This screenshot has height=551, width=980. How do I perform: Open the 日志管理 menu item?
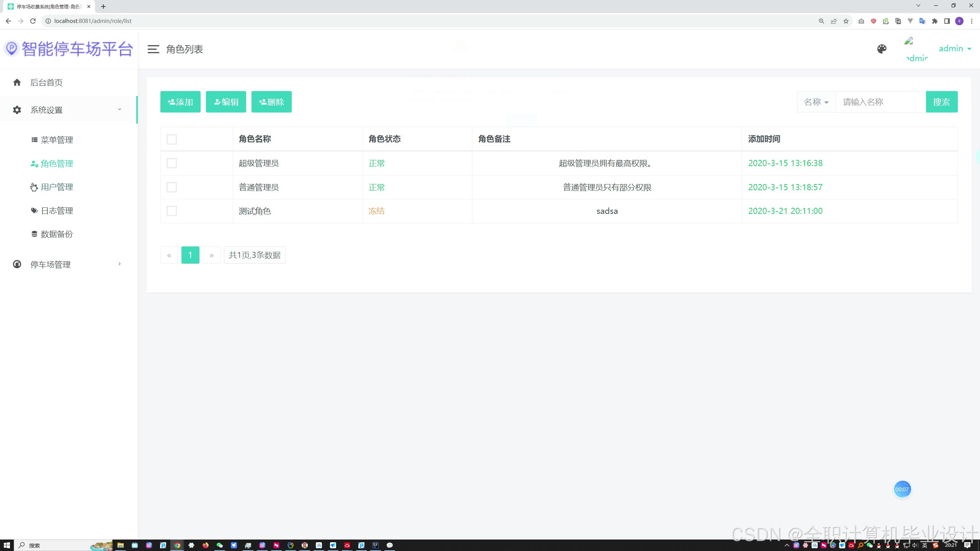tap(57, 211)
